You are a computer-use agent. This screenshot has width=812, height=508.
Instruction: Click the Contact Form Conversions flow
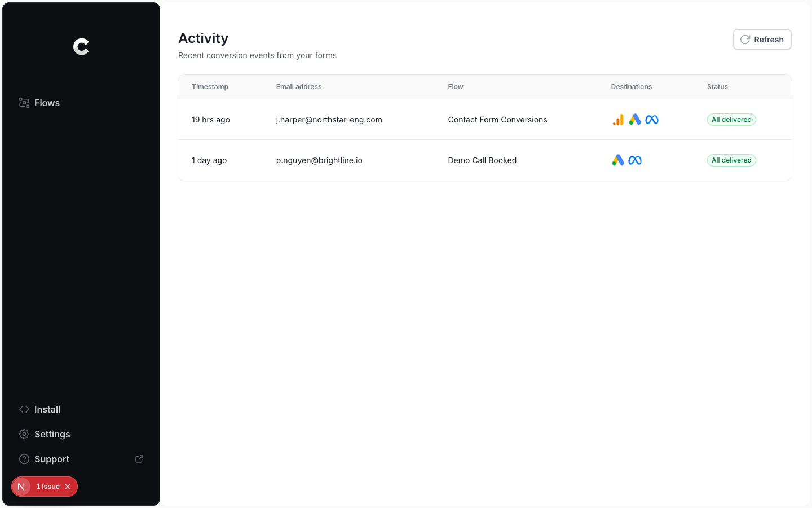coord(498,120)
